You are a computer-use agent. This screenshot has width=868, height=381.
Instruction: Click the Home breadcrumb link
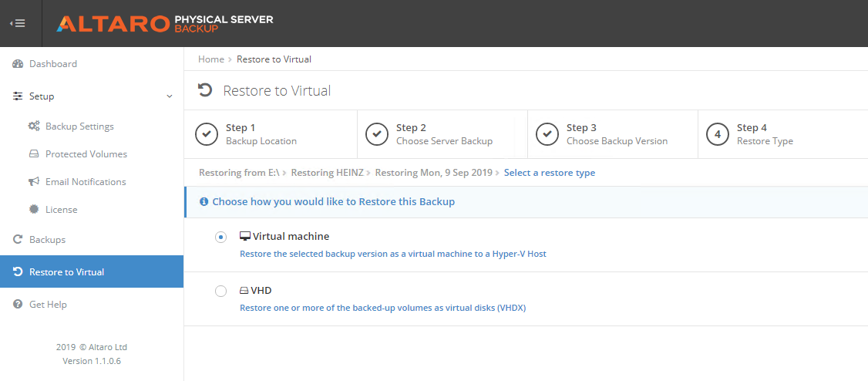(x=210, y=59)
